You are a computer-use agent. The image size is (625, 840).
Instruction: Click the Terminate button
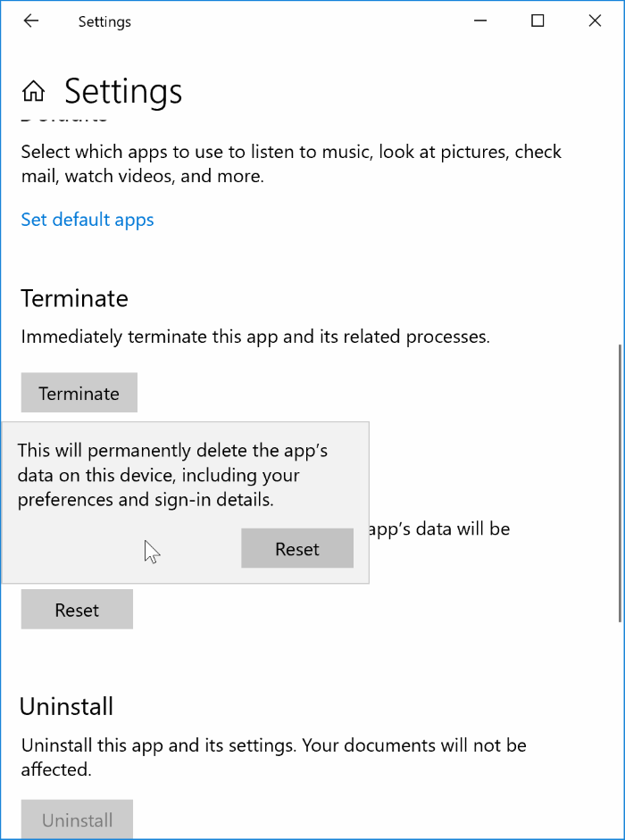[x=79, y=393]
